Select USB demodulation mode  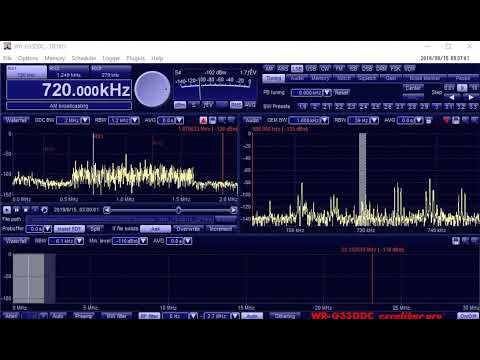click(x=311, y=68)
